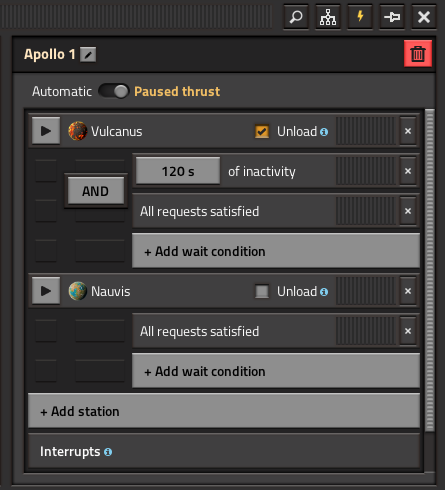Remove the Nauvis station from the schedule
445x490 pixels.
tap(408, 291)
